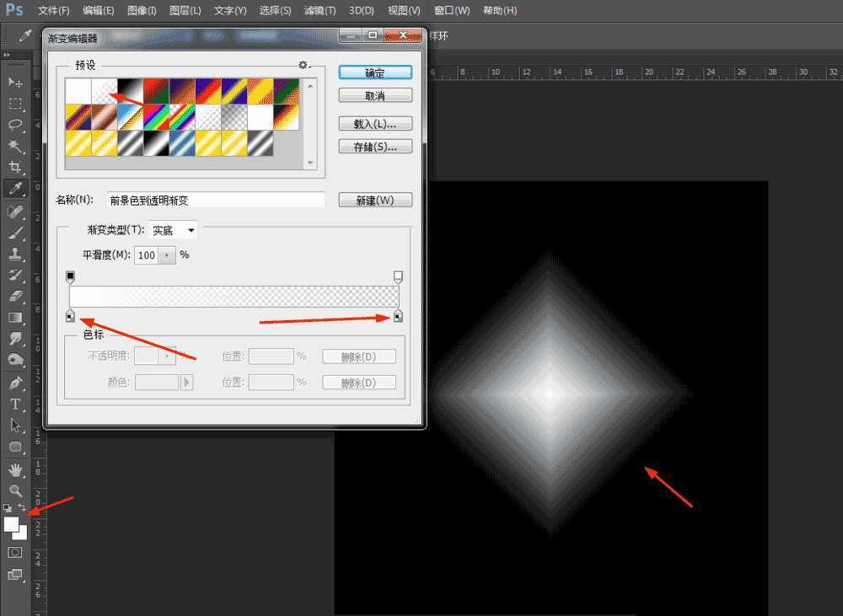Reset to default black and white colors
The height and width of the screenshot is (616, 843).
pos(8,508)
